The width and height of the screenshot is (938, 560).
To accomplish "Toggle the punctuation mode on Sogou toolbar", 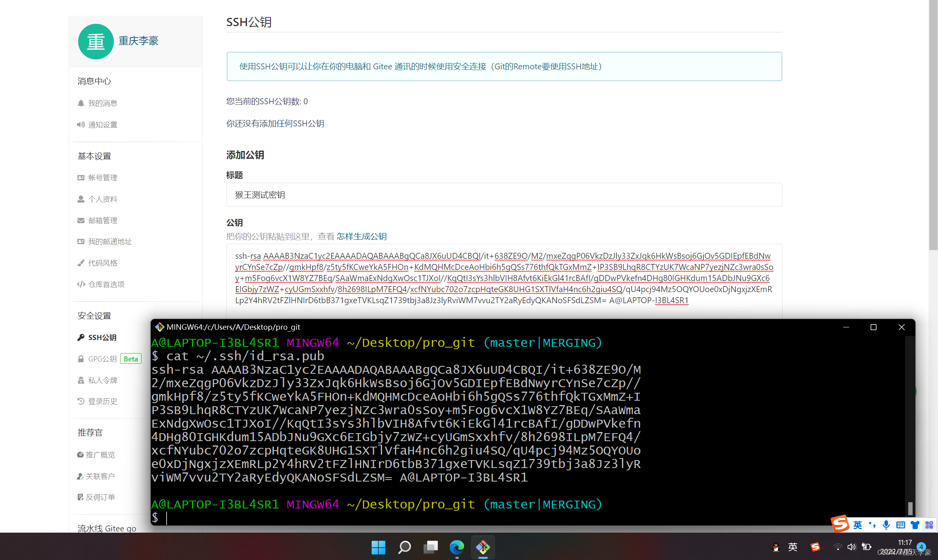I will (872, 525).
